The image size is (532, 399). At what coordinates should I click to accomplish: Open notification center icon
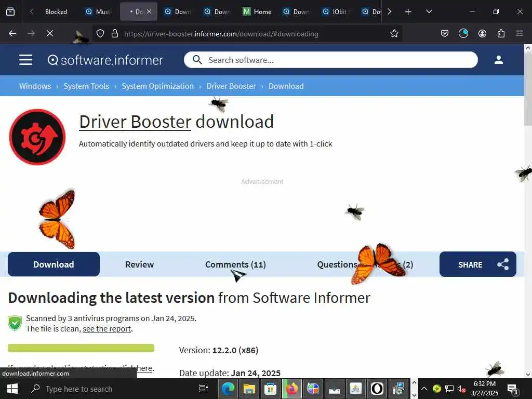[x=512, y=389]
